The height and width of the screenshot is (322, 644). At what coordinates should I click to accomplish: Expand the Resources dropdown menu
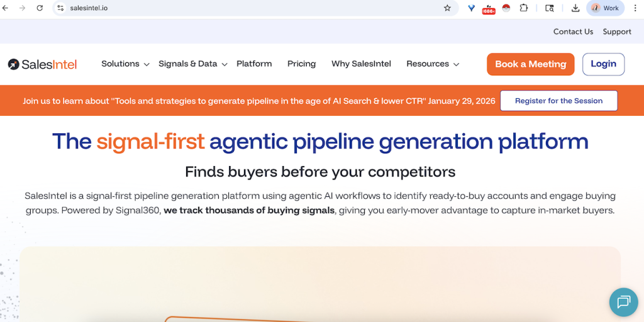click(x=432, y=64)
